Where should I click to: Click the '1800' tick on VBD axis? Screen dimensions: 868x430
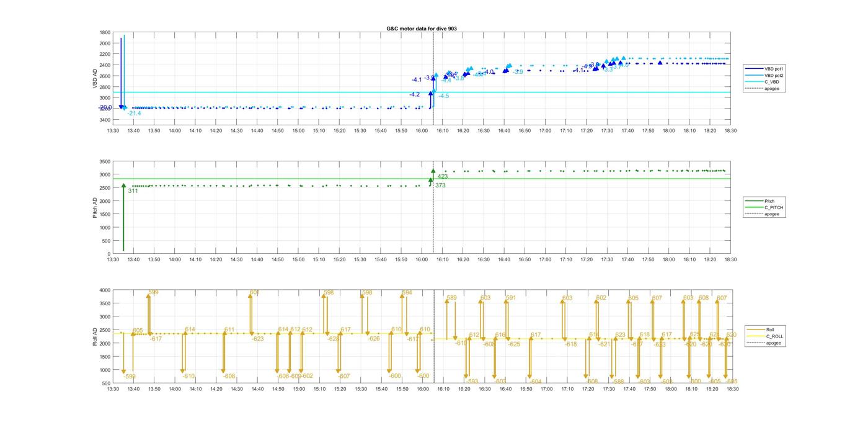[x=104, y=32]
